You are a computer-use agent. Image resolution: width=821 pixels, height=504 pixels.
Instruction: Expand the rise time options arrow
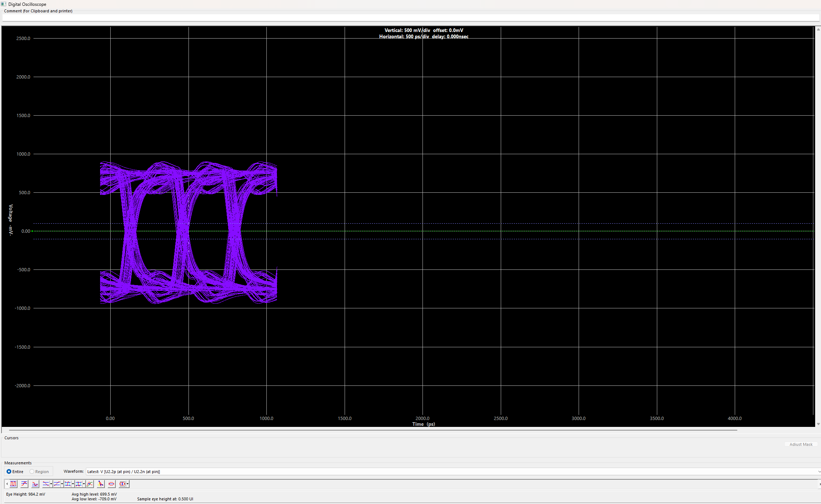62,484
